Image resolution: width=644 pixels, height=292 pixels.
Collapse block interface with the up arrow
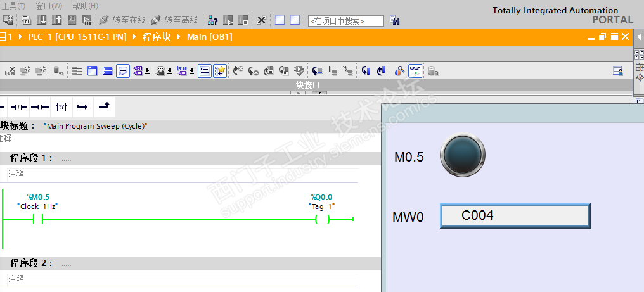point(298,93)
